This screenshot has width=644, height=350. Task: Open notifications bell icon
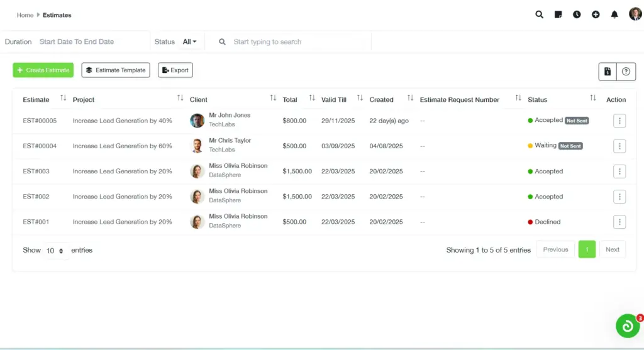(614, 15)
